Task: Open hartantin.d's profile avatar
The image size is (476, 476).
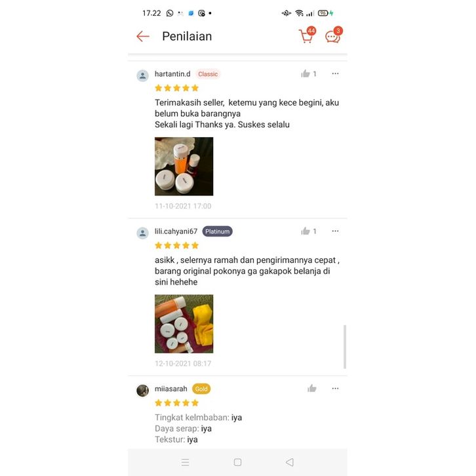Action: (143, 75)
